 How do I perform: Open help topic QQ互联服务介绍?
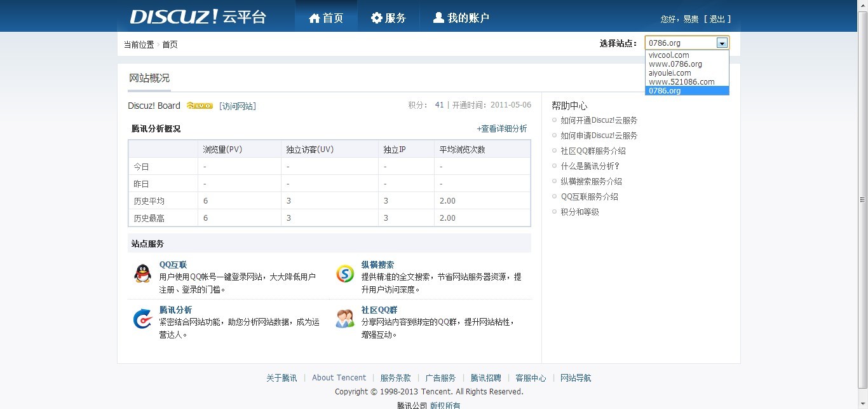coord(589,197)
